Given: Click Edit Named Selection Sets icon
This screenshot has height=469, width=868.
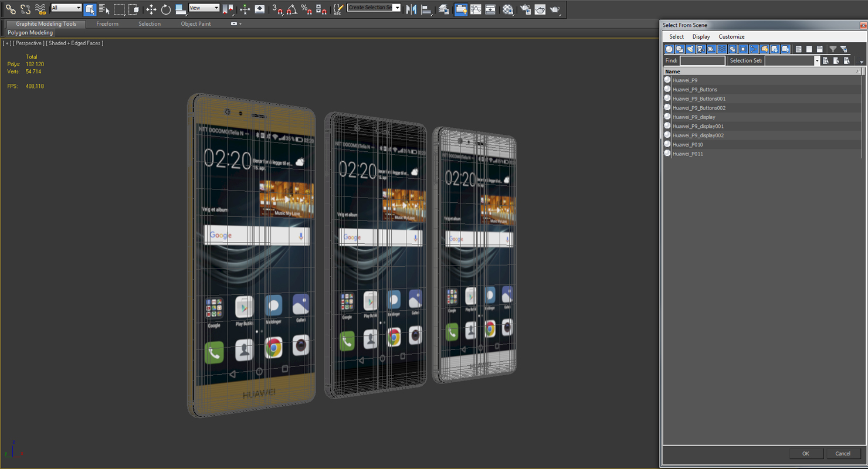Looking at the screenshot, I should point(338,9).
